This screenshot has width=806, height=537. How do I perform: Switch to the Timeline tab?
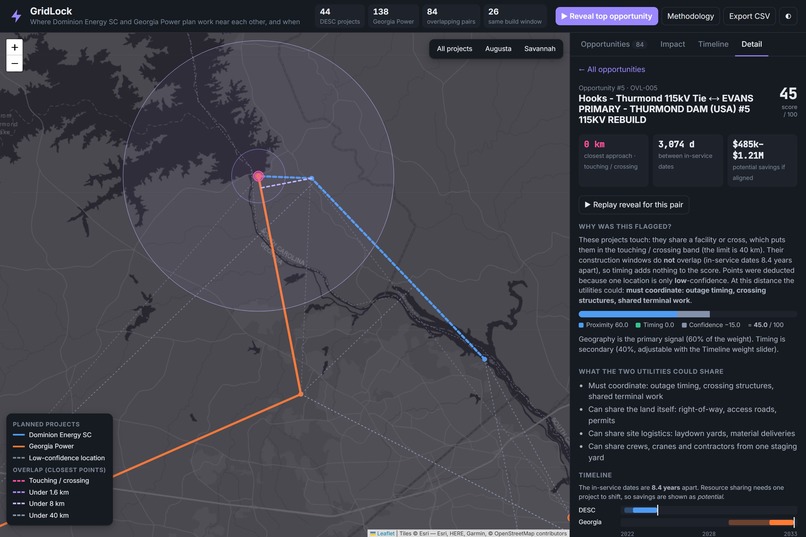[713, 44]
